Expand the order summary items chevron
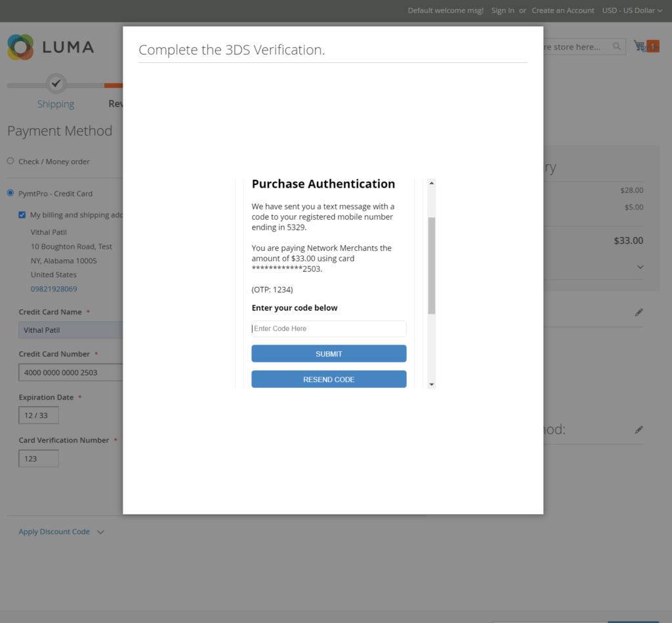This screenshot has height=623, width=672. pos(640,267)
